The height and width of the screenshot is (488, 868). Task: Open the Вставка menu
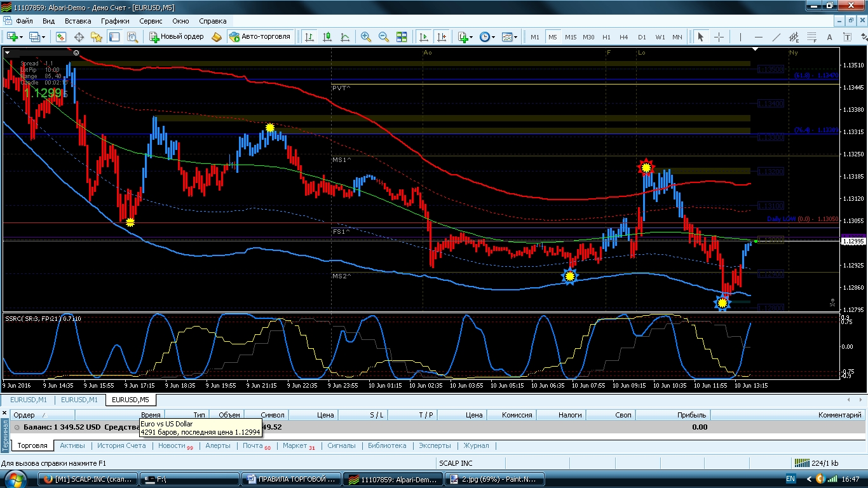(x=78, y=21)
